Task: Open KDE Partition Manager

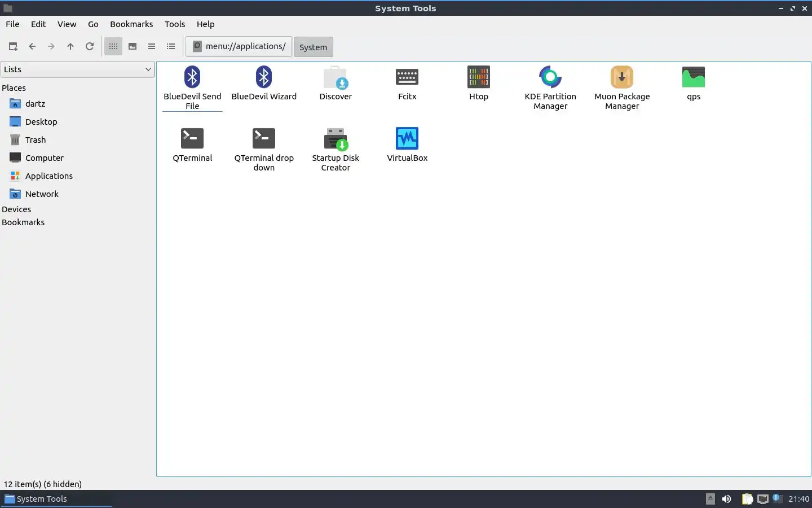Action: [550, 87]
